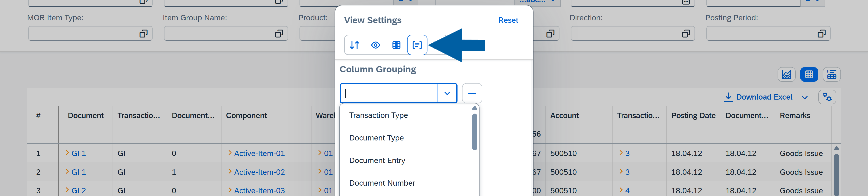The width and height of the screenshot is (868, 196).
Task: Open Active-Item-03 component link
Action: click(x=259, y=191)
